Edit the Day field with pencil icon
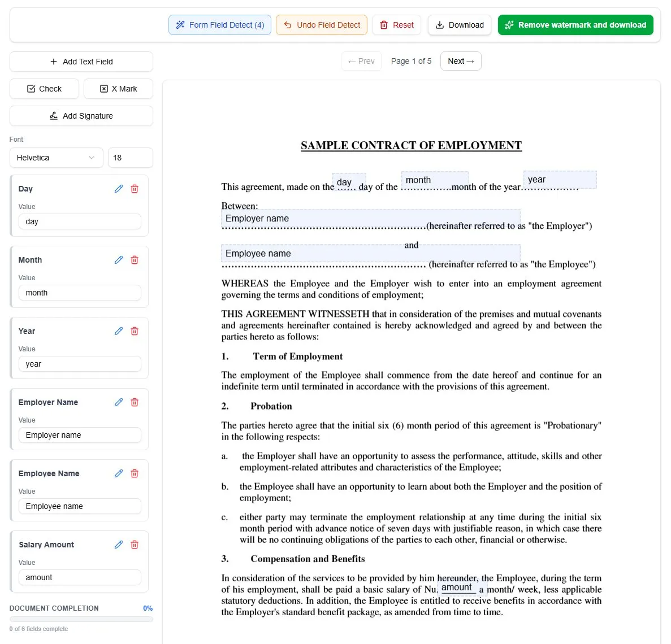 click(x=119, y=189)
